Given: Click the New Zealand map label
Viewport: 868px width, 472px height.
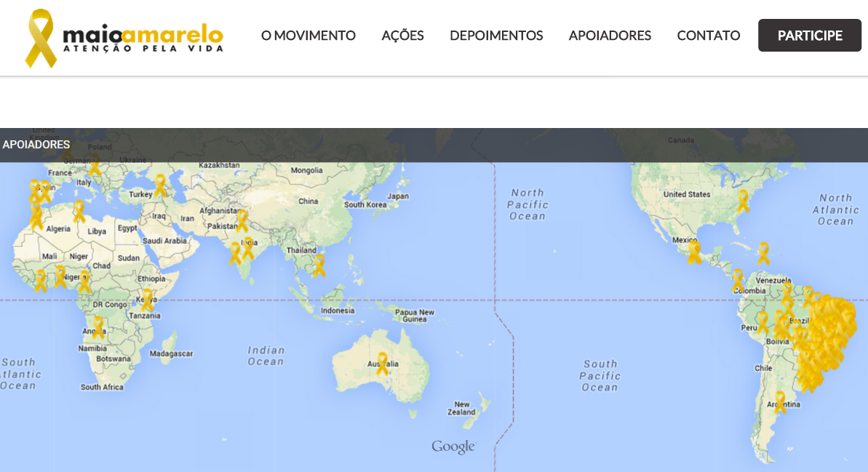Looking at the screenshot, I should 462,409.
